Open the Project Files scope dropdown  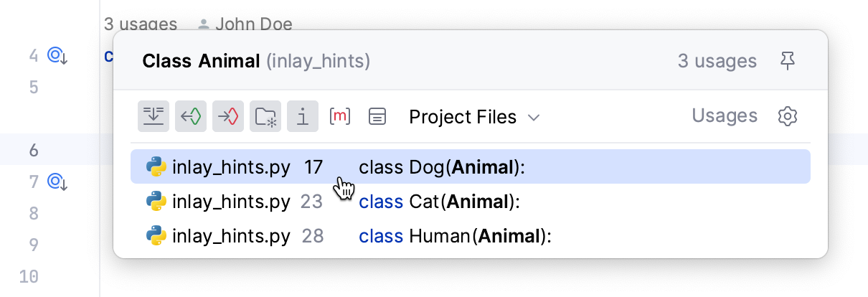pyautogui.click(x=474, y=116)
